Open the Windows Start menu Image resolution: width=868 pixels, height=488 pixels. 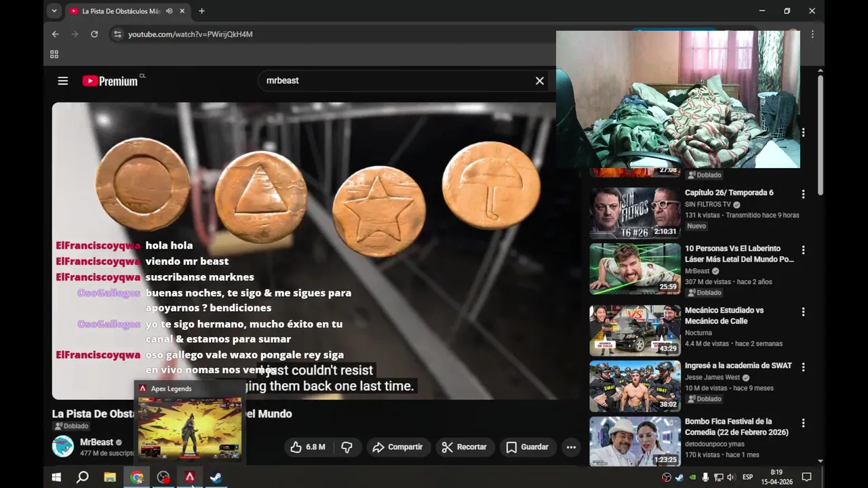pos(56,477)
